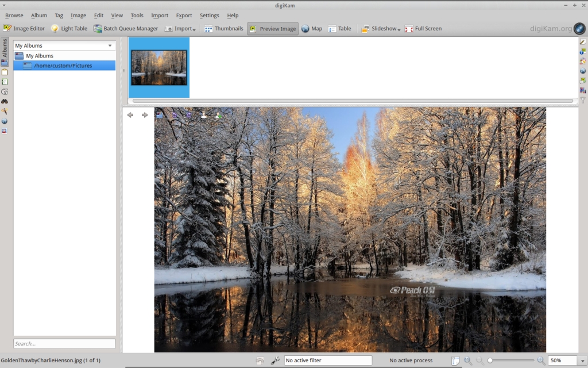Toggle Preview Image view mode
The image size is (588, 368).
[273, 29]
